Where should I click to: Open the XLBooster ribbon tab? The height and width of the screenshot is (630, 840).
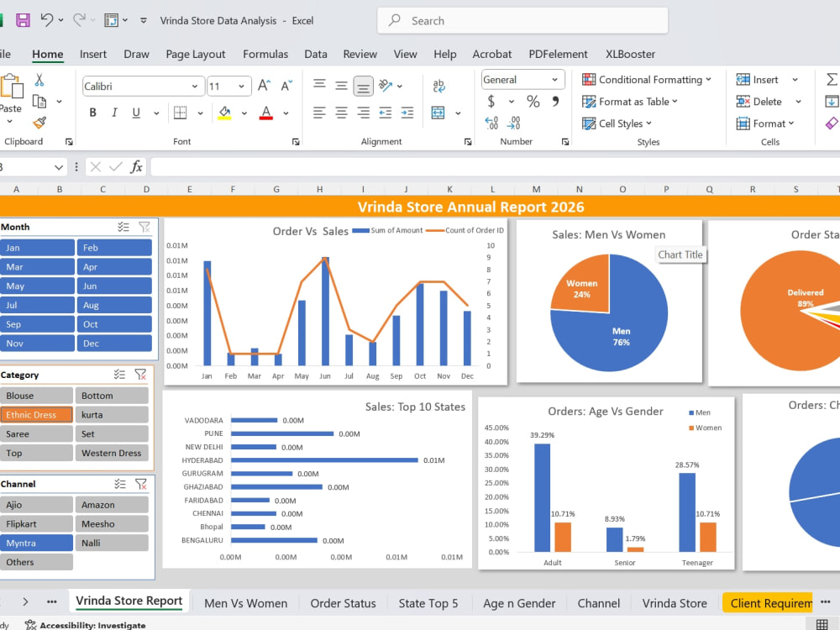click(x=630, y=54)
